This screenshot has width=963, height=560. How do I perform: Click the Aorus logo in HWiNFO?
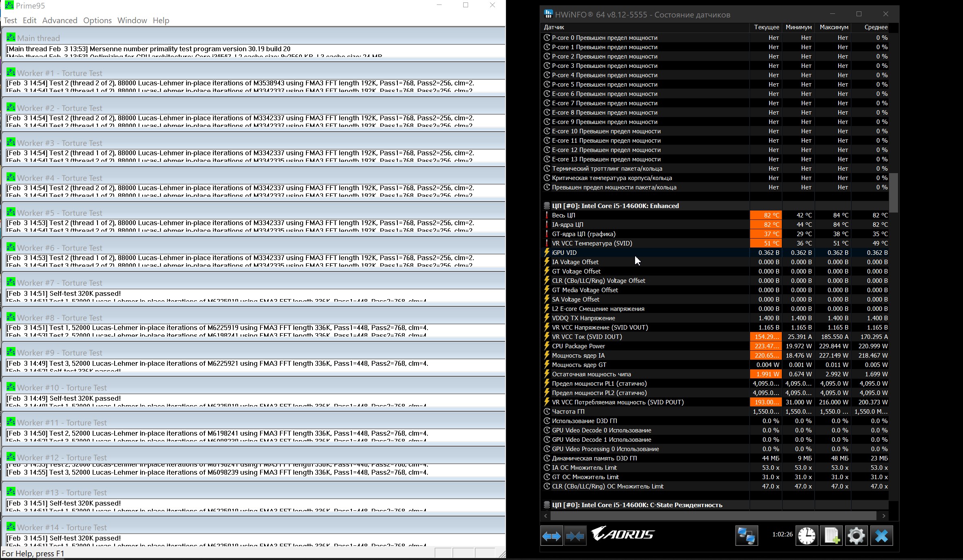pyautogui.click(x=622, y=534)
